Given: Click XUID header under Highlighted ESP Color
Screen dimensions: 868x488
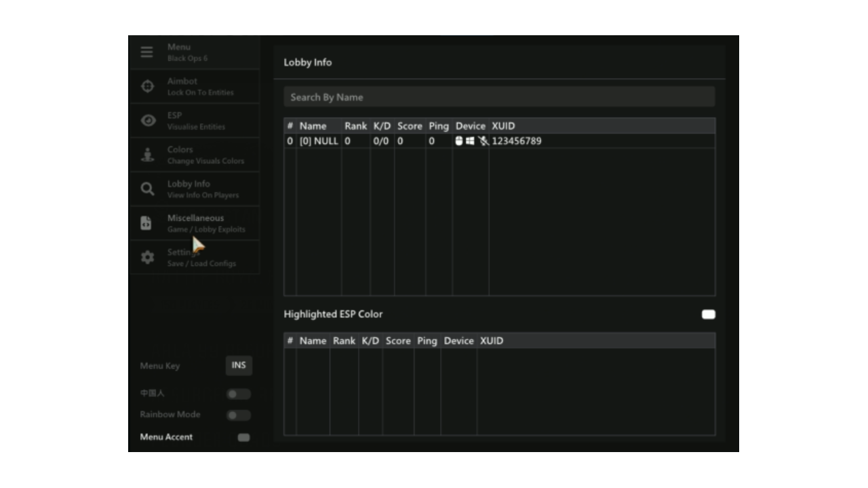Looking at the screenshot, I should click(x=492, y=341).
